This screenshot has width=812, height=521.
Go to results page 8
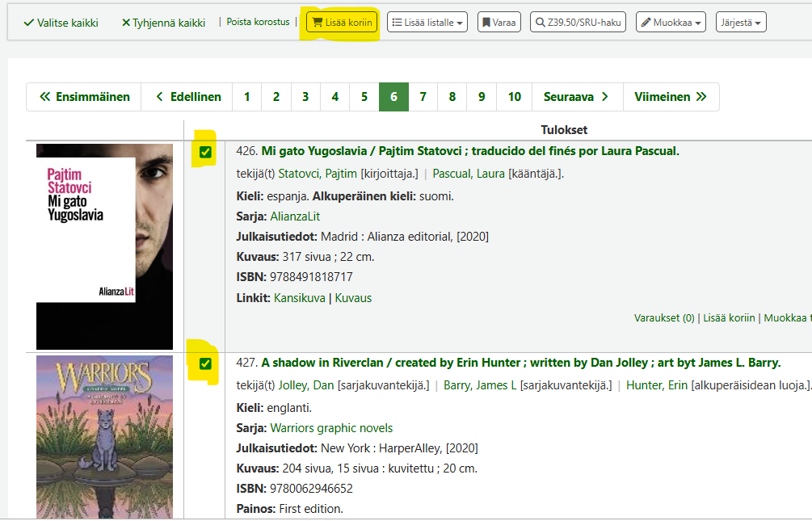click(x=452, y=97)
